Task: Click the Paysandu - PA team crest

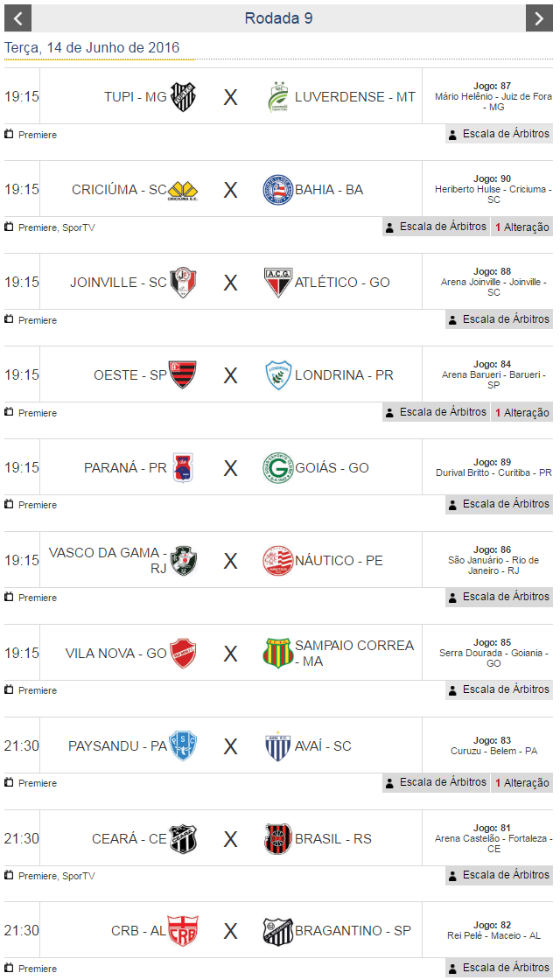Action: 183,745
